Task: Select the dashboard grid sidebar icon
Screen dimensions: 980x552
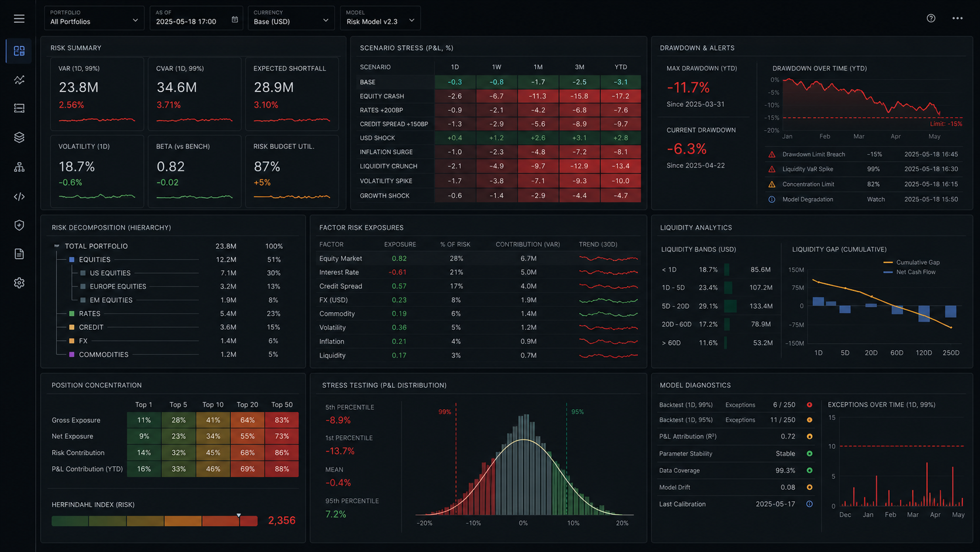Action: [x=19, y=51]
